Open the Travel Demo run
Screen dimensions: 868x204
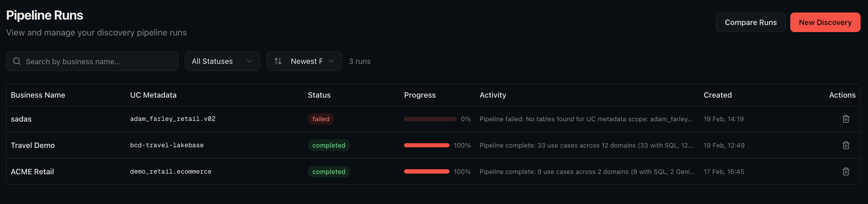pyautogui.click(x=433, y=145)
